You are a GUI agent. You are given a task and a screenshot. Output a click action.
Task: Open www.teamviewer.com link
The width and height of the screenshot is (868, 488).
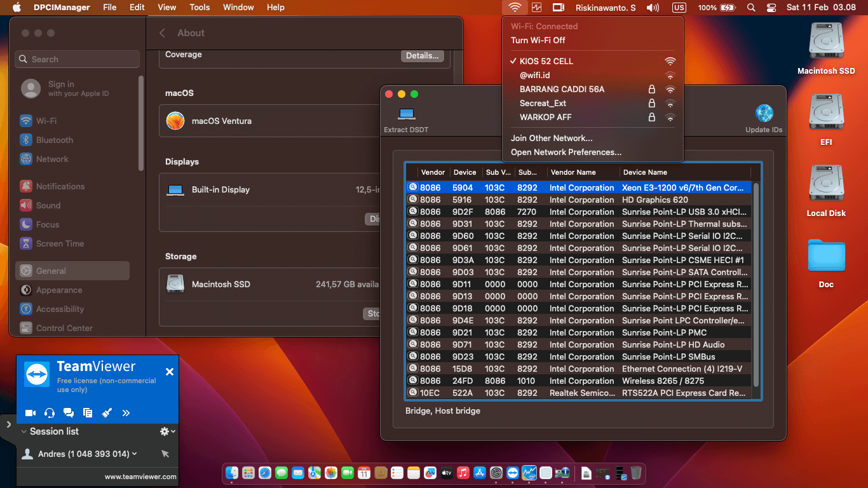140,477
